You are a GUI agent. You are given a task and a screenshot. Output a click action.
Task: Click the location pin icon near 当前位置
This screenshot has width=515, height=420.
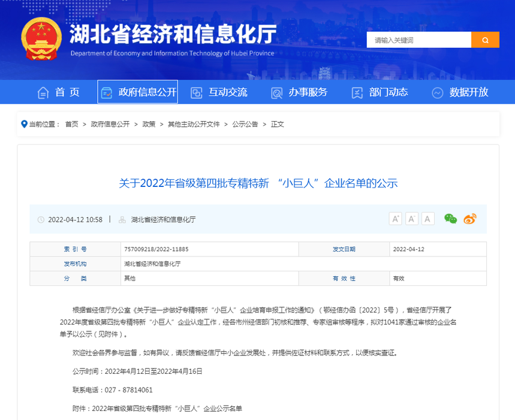(24, 124)
